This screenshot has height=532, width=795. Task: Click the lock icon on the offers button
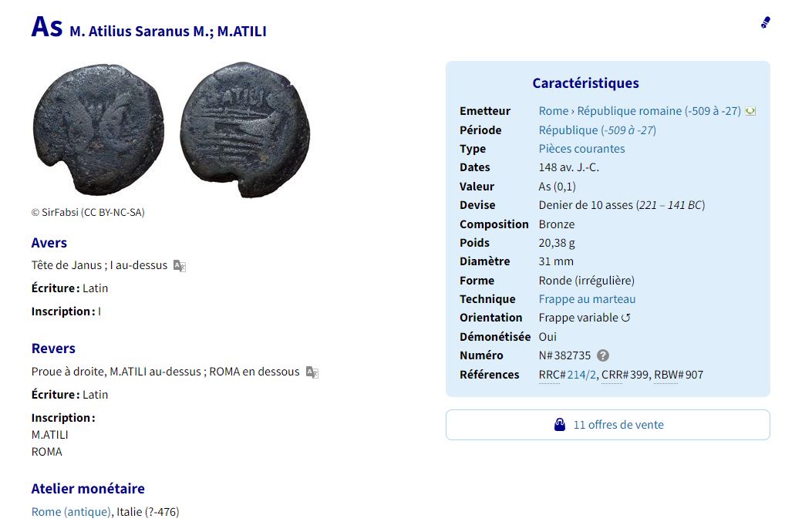560,424
